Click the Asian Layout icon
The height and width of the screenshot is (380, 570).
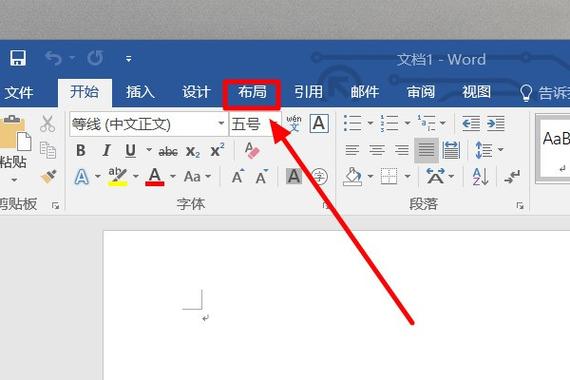click(x=435, y=177)
